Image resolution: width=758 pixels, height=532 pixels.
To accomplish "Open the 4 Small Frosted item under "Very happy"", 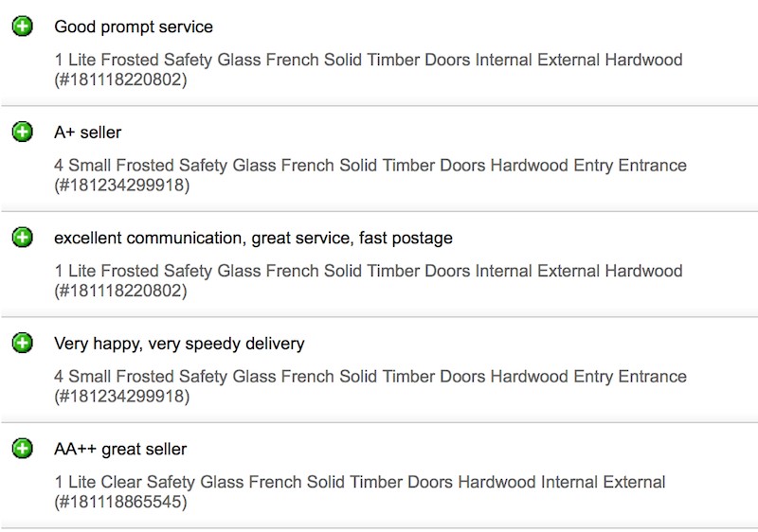I will click(370, 377).
